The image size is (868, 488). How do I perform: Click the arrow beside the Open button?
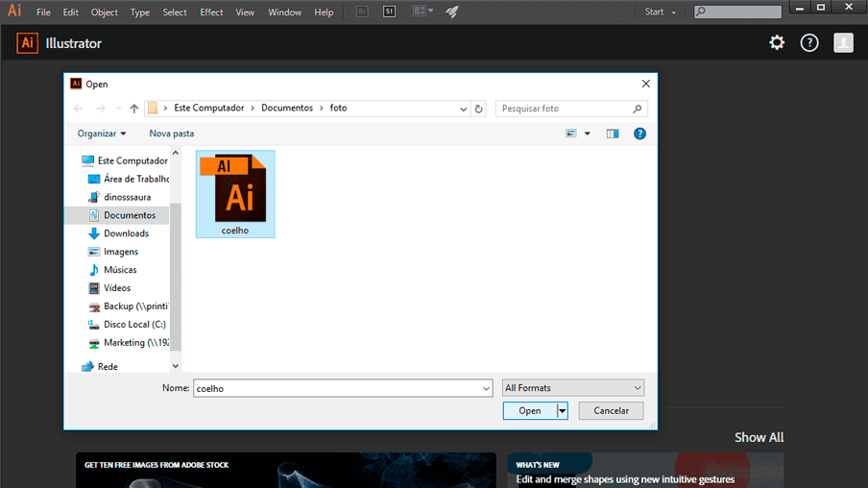point(563,410)
